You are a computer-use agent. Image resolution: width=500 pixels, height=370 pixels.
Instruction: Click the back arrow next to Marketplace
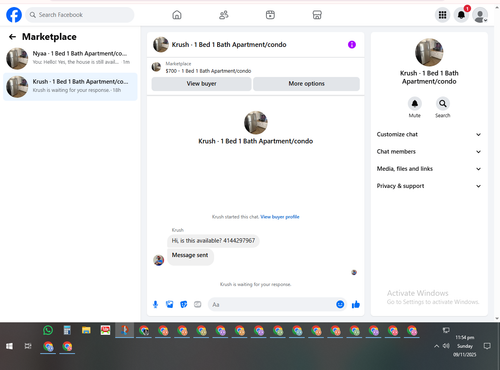coord(12,37)
